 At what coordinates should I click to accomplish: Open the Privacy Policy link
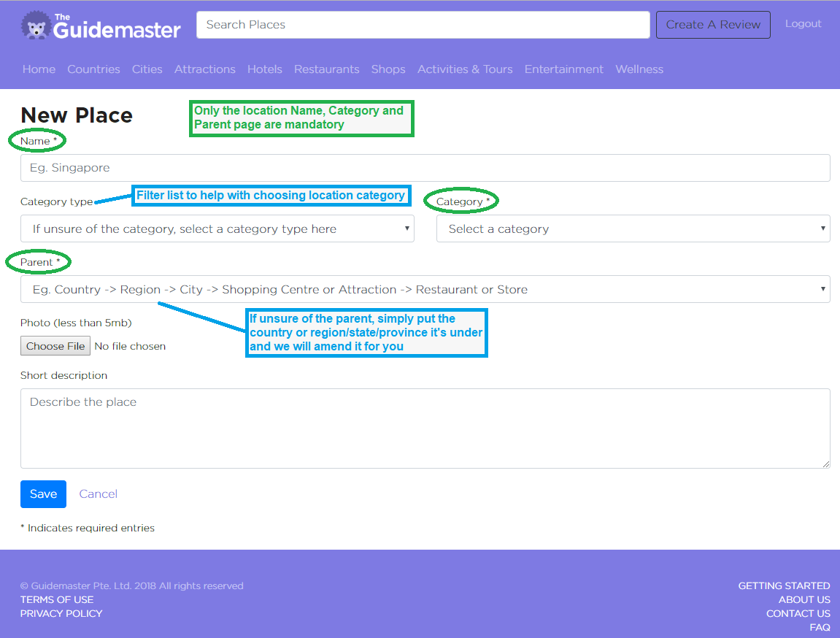pos(61,613)
